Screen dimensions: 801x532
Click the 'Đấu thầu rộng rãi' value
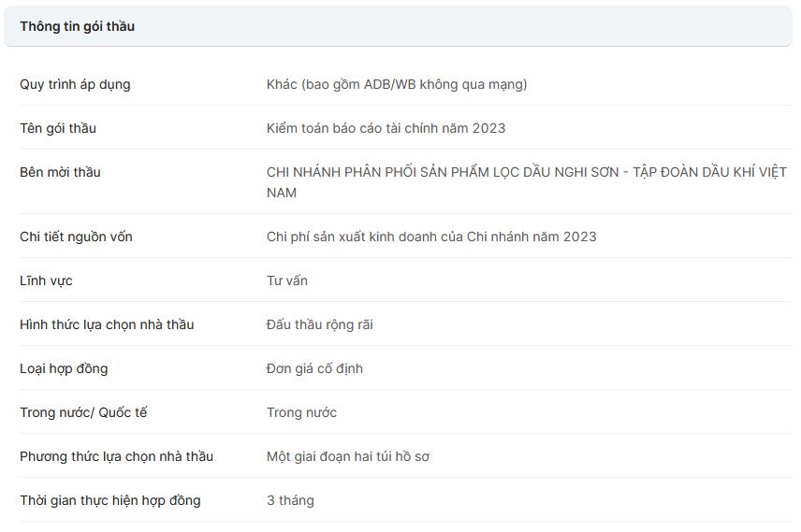click(320, 324)
